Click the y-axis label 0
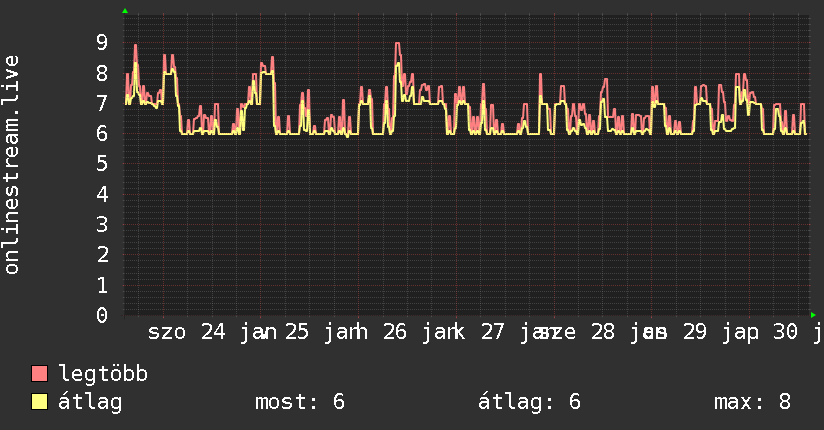Screen dimensions: 824x430 coord(102,315)
